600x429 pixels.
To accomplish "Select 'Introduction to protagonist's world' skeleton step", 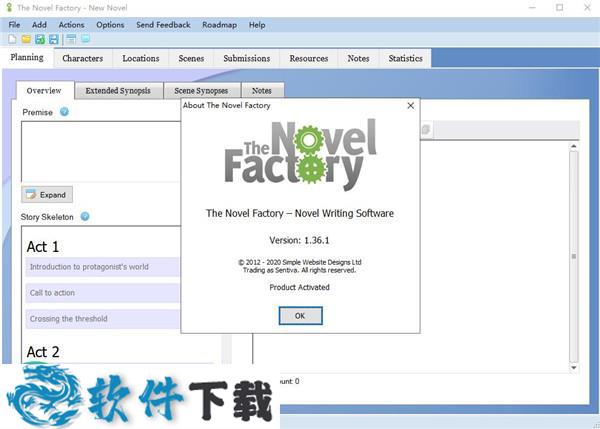I will click(103, 267).
